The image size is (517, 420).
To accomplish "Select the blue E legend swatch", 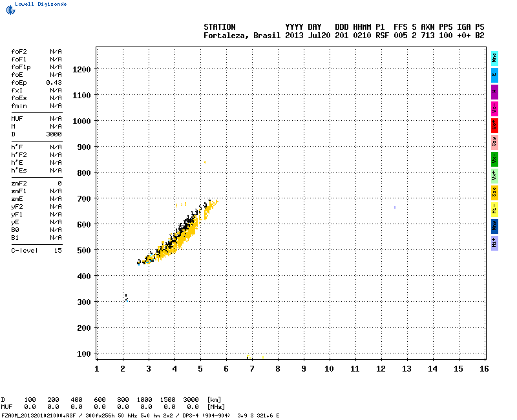I will pos(494,75).
